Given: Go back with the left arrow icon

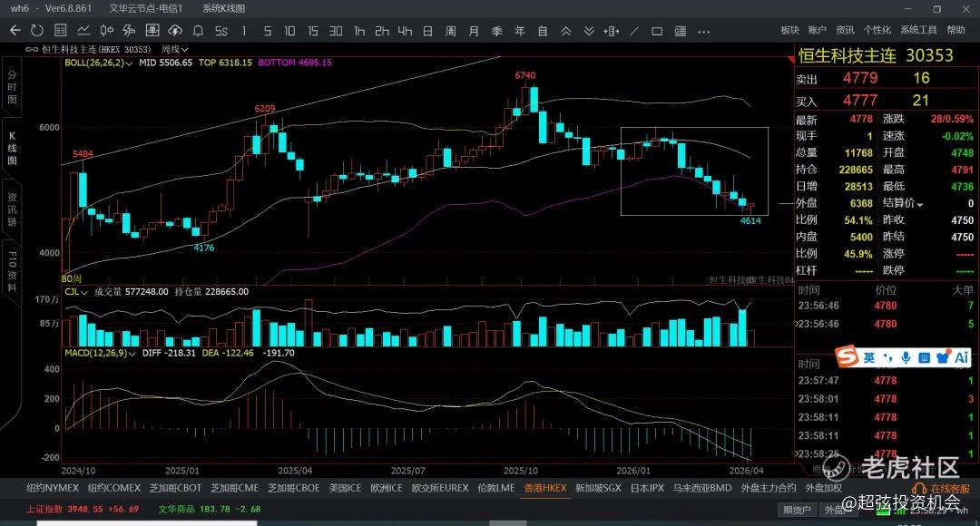Looking at the screenshot, I should coord(15,31).
